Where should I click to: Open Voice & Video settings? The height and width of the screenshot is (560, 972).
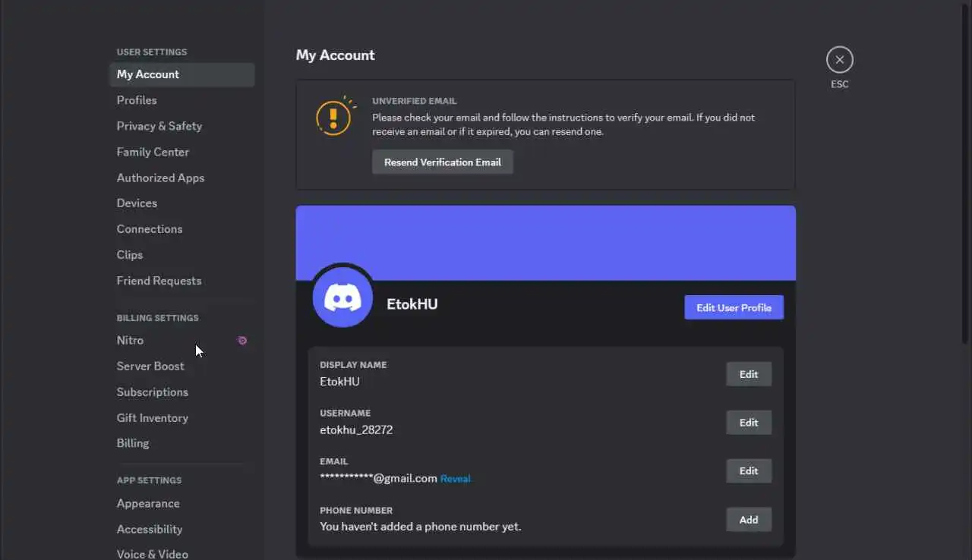[182, 554]
